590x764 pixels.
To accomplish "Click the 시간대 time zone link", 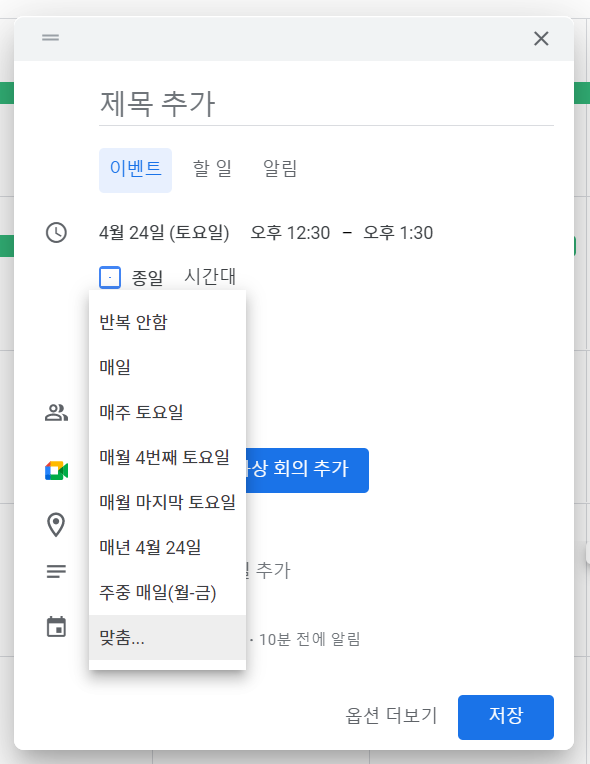I will (x=210, y=277).
